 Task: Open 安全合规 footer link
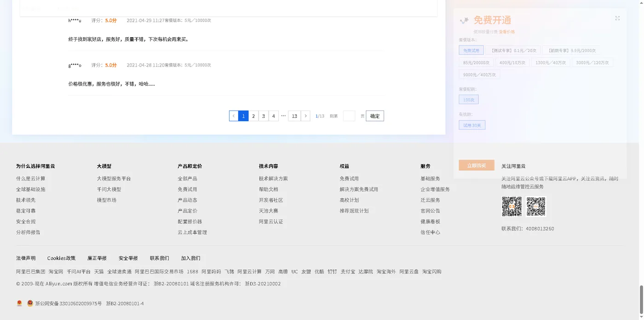pyautogui.click(x=26, y=221)
